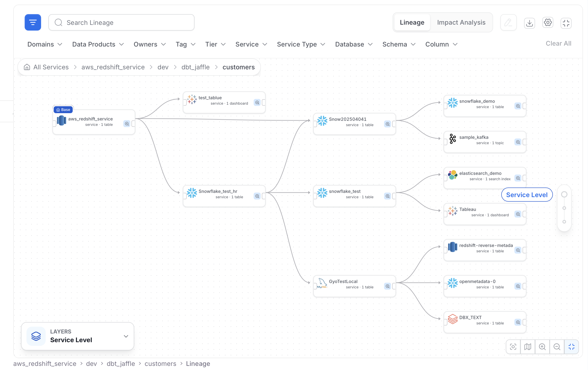Click the zoom icon on the DBX_TEXT node
The height and width of the screenshot is (370, 588).
tap(518, 322)
